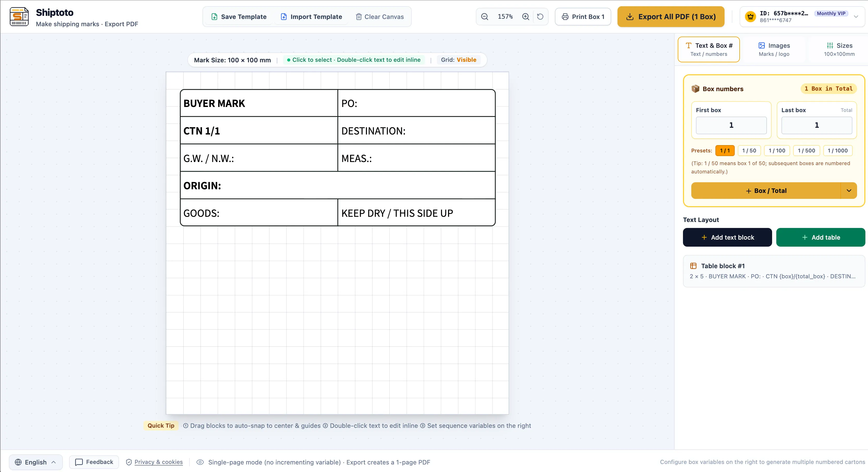Open the Privacy & cookies link
This screenshot has height=472, width=868.
point(159,462)
